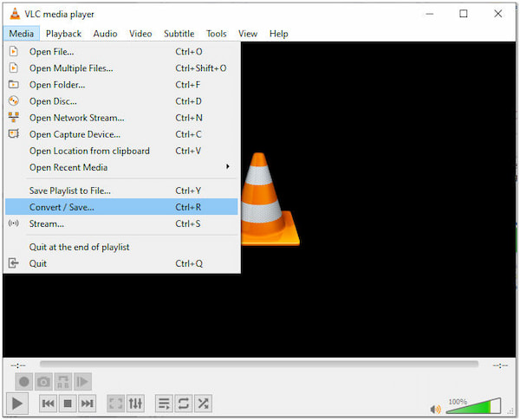Choose Open Multiple Files... entry
520x420 pixels.
tap(121, 68)
